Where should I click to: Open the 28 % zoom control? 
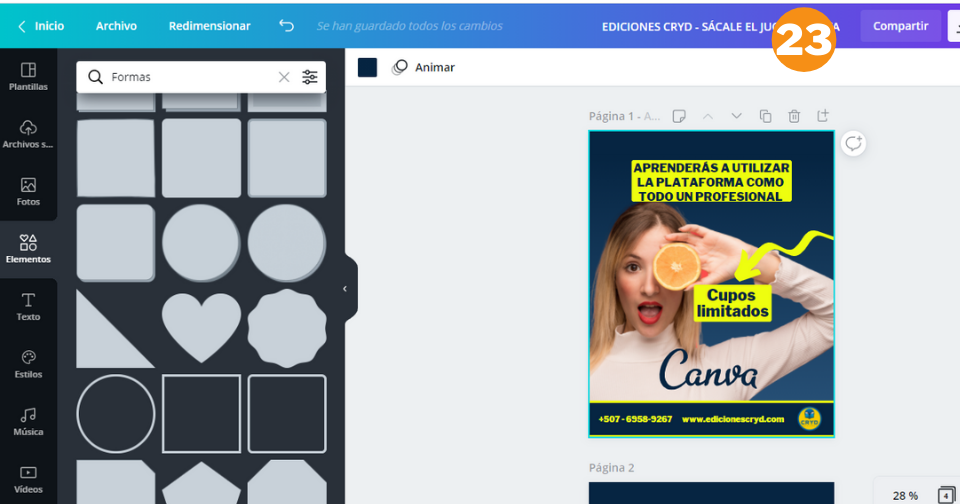pyautogui.click(x=905, y=495)
